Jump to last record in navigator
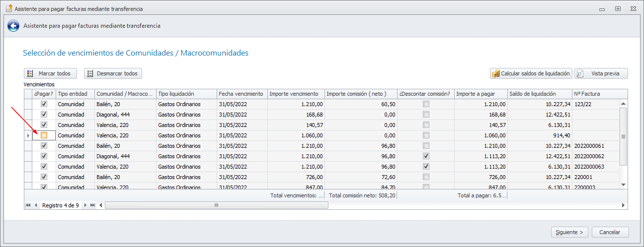The height and width of the screenshot is (247, 644). pos(92,205)
